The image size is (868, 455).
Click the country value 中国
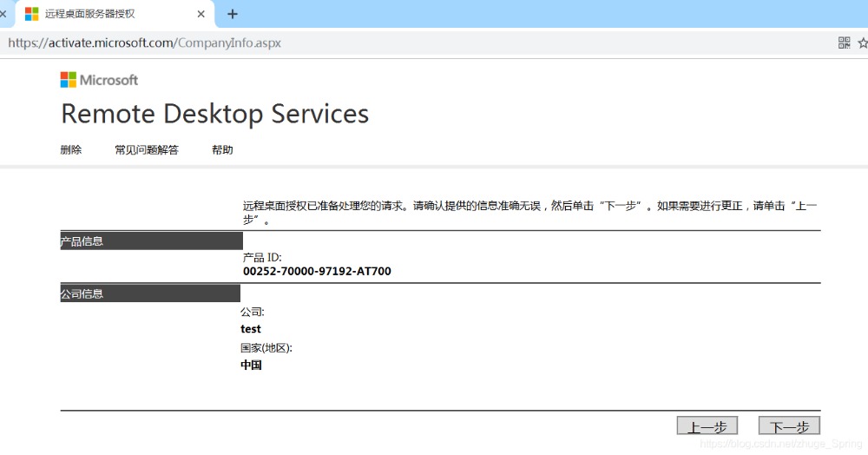[x=251, y=366]
